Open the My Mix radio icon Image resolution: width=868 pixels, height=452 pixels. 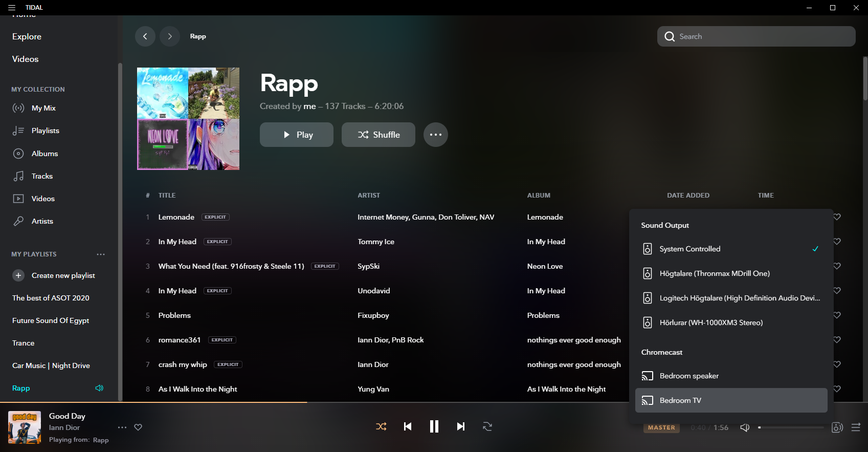tap(18, 108)
